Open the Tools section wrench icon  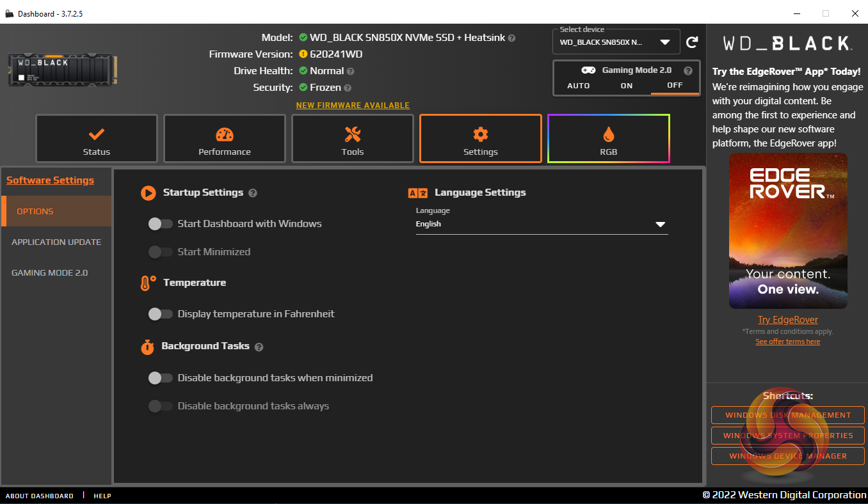(352, 138)
